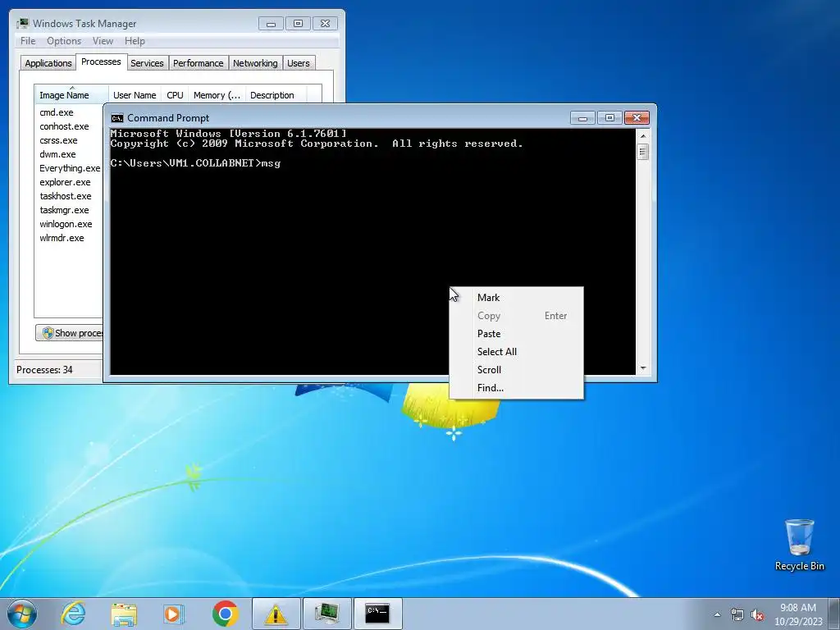Viewport: 840px width, 630px height.
Task: Open the Recycle Bin desktop icon
Action: pos(799,545)
